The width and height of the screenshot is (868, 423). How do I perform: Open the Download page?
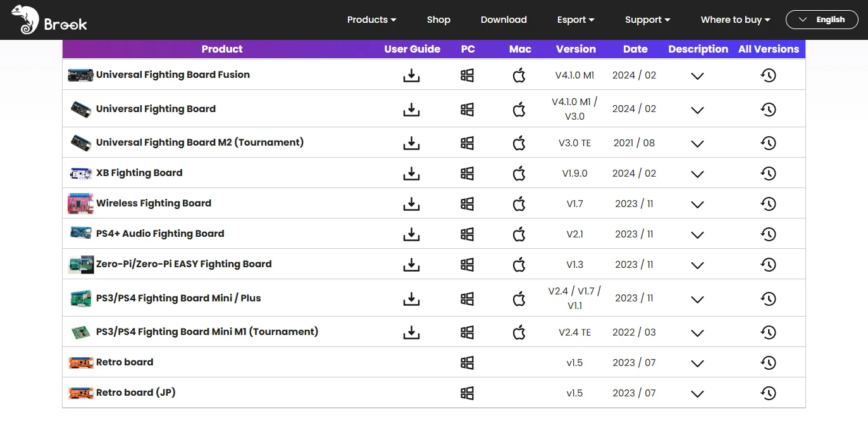504,20
